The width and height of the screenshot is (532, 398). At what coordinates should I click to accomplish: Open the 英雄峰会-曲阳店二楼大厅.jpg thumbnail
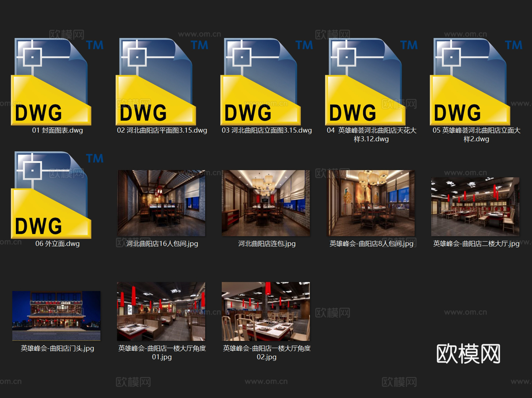point(475,207)
